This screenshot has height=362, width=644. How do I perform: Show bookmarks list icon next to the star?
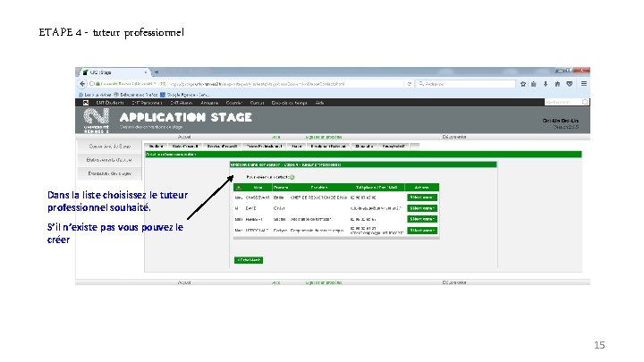[533, 84]
